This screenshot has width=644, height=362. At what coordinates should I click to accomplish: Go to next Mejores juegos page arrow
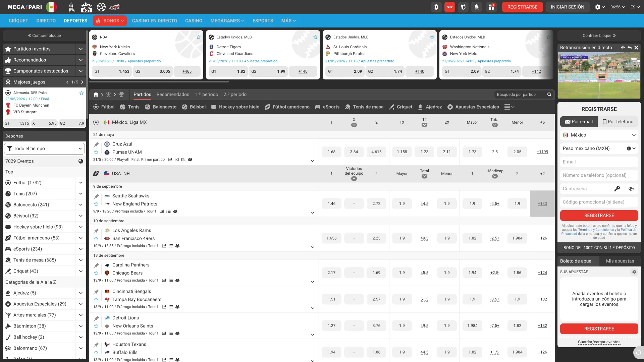pos(82,82)
